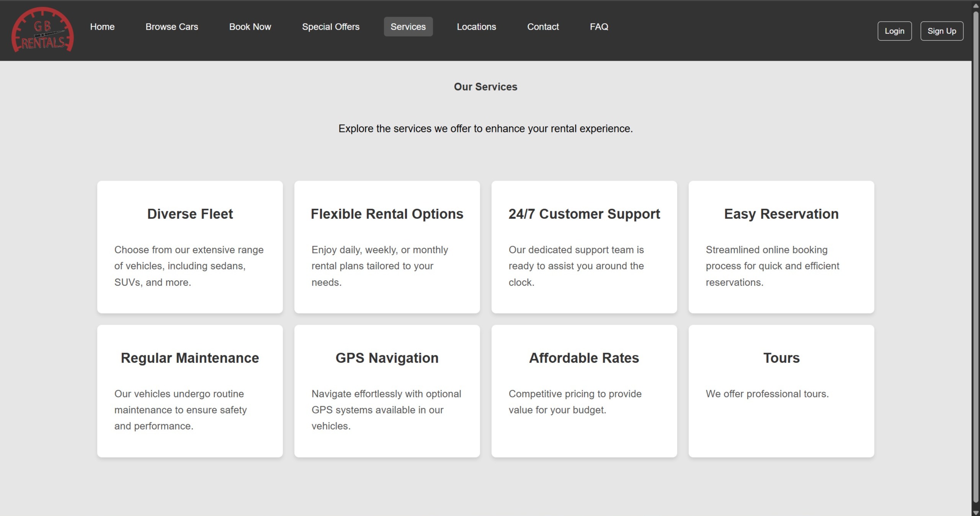980x516 pixels.
Task: Open the FAQ section
Action: [599, 26]
